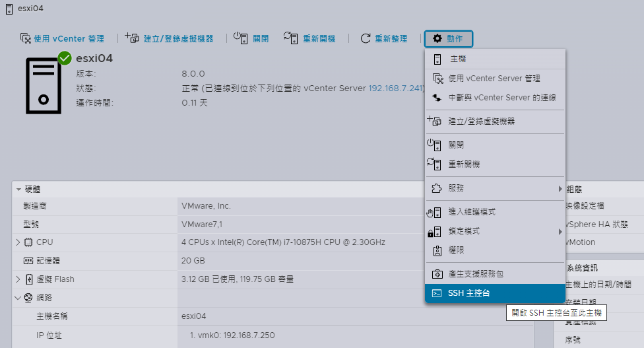The width and height of the screenshot is (644, 348).
Task: Click the 建立/登錄虛擬機器 toolbar icon
Action: [x=132, y=38]
